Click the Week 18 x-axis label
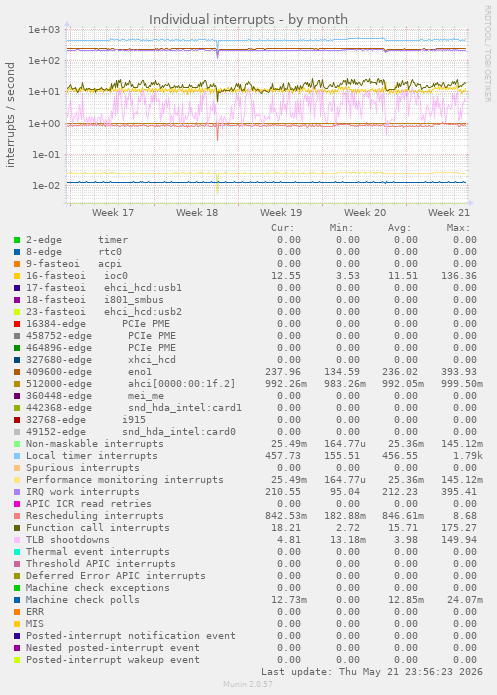 point(197,212)
